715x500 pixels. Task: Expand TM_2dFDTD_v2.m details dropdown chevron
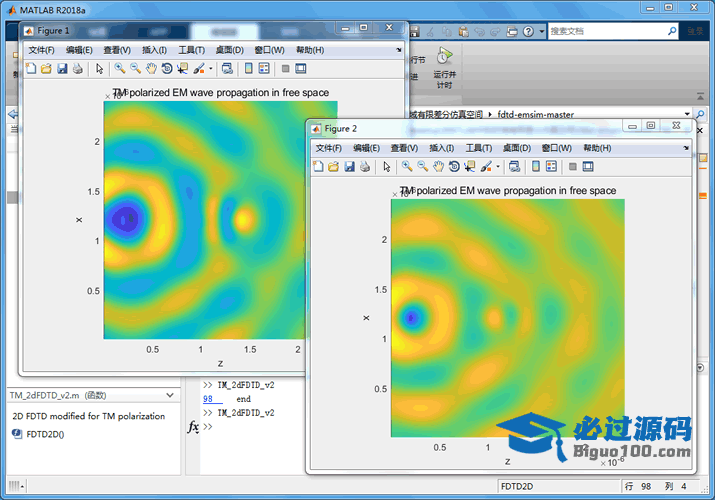pos(170,395)
